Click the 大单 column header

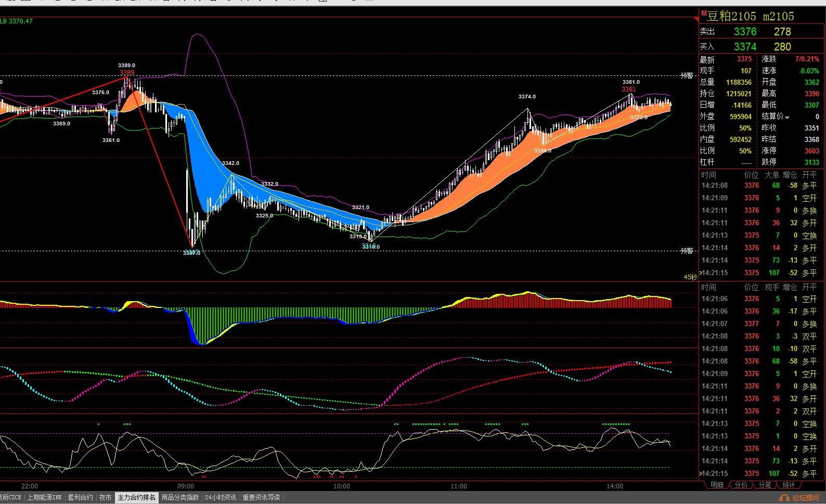(772, 175)
